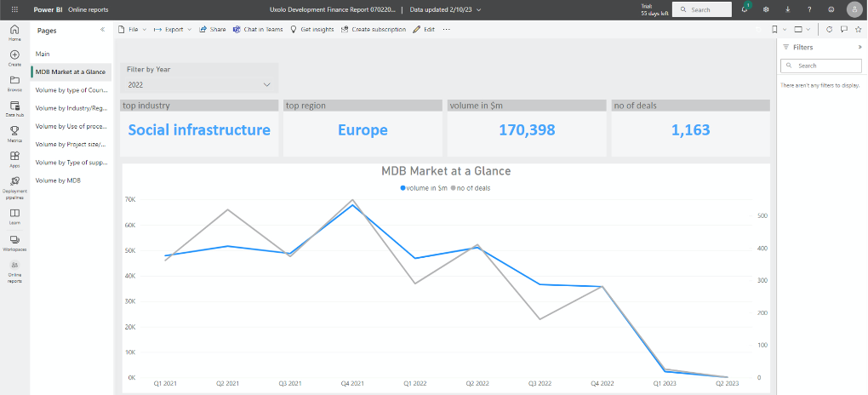Click the Power BI title link
Viewport: 868px width, 395px height.
tap(49, 10)
